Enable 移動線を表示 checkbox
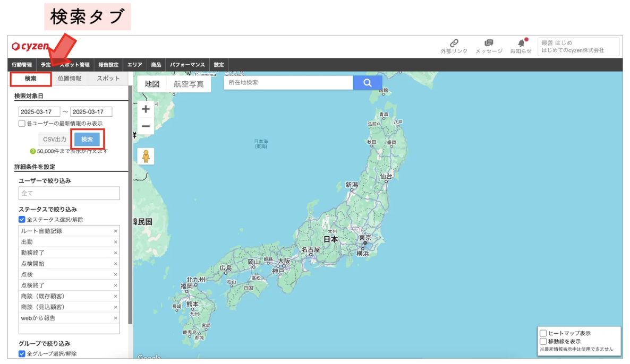 point(543,342)
